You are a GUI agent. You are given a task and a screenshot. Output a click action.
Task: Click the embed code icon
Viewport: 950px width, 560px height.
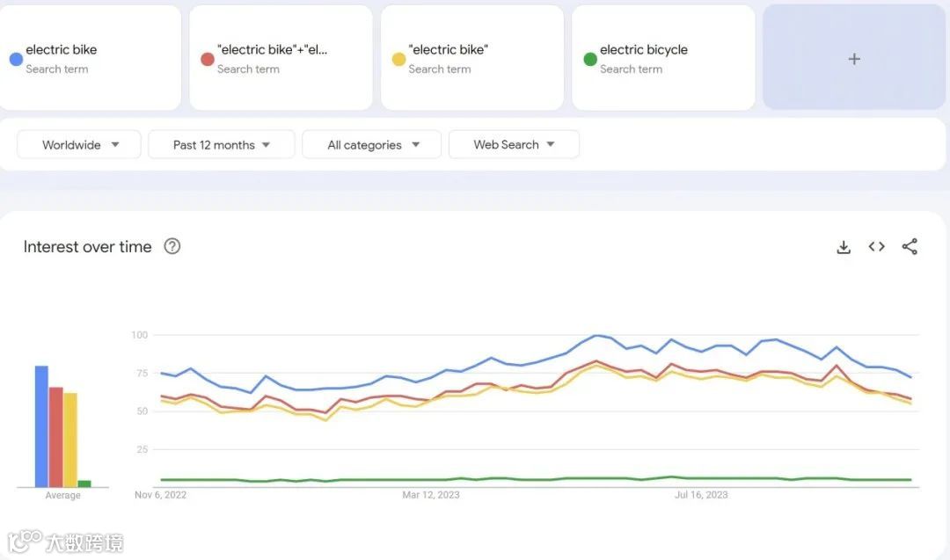[x=876, y=247]
